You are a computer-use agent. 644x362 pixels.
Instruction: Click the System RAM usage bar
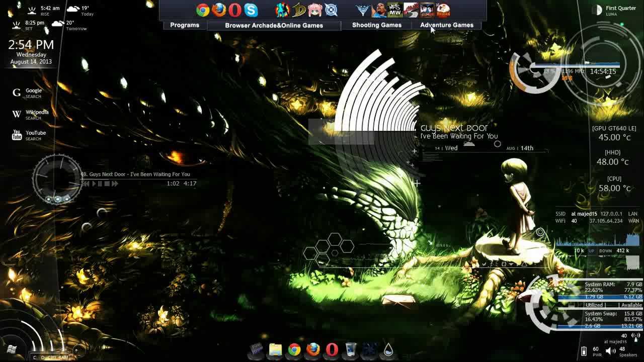[600, 297]
